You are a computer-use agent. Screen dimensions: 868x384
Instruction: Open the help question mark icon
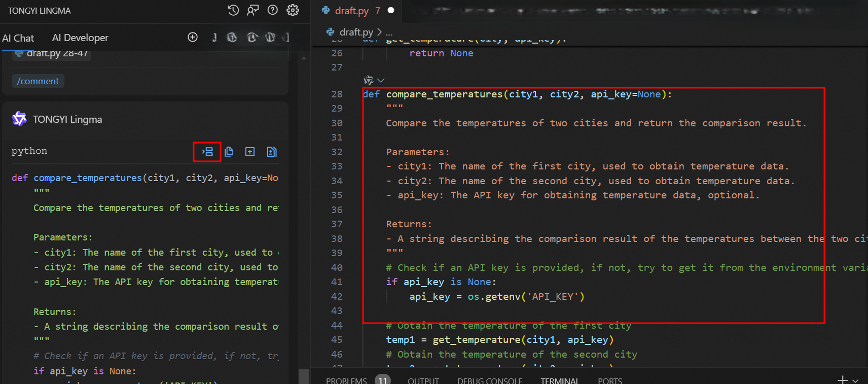point(273,10)
